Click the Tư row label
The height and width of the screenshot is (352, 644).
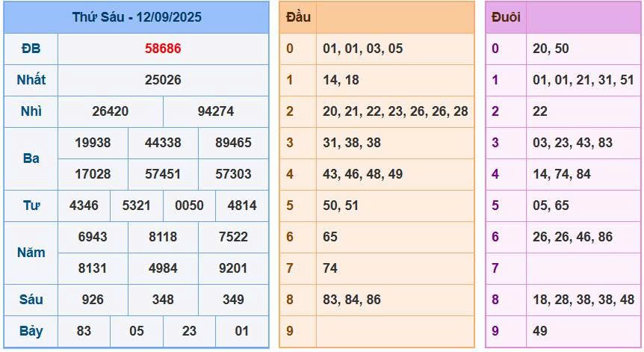coord(31,206)
